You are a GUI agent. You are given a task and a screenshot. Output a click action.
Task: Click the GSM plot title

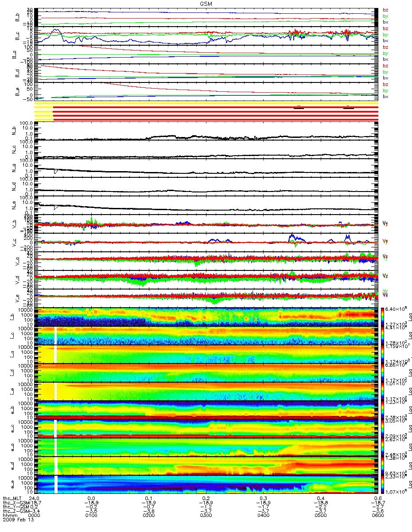[206, 4]
